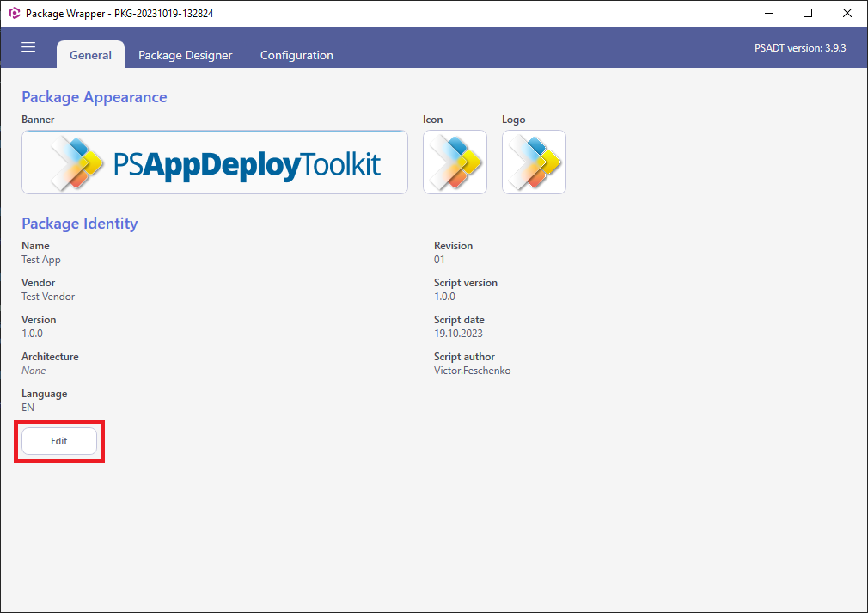Open the hamburger menu
868x613 pixels.
tap(28, 47)
